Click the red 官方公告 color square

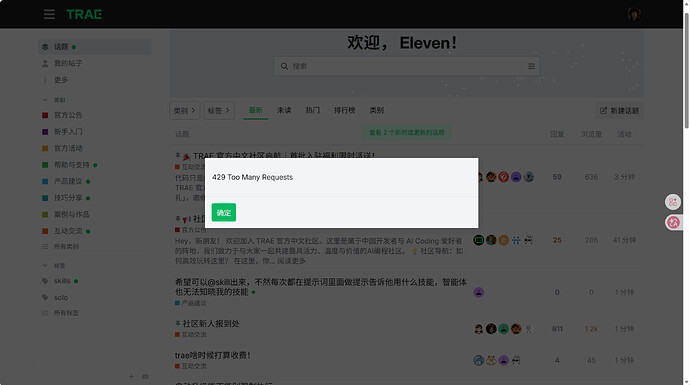[45, 115]
